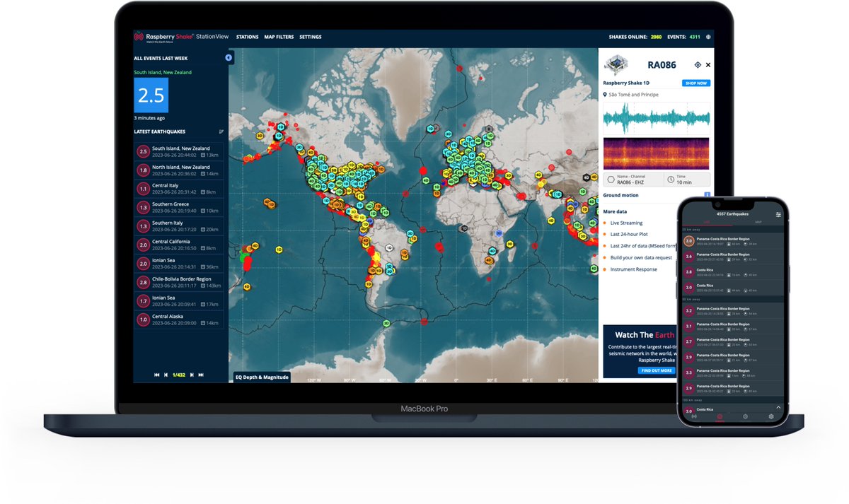Open Build your own data request link
This screenshot has height=504, width=849.
640,257
